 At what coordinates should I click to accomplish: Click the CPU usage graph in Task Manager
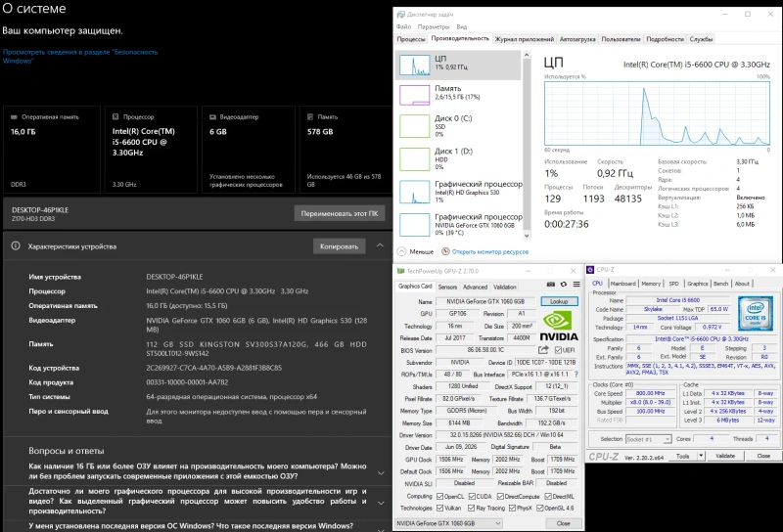pyautogui.click(x=657, y=113)
